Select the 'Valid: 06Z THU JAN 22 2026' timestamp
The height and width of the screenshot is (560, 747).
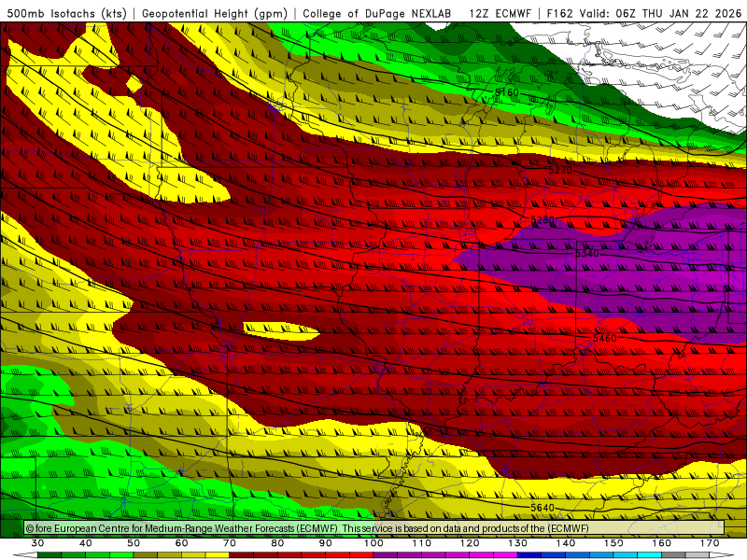[660, 13]
